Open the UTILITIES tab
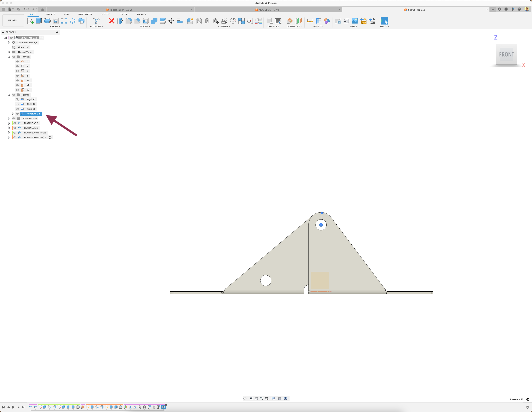The height and width of the screenshot is (412, 532). click(123, 15)
